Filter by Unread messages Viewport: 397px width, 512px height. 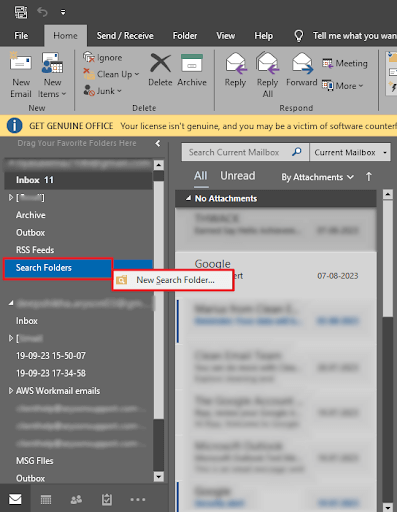pos(238,176)
